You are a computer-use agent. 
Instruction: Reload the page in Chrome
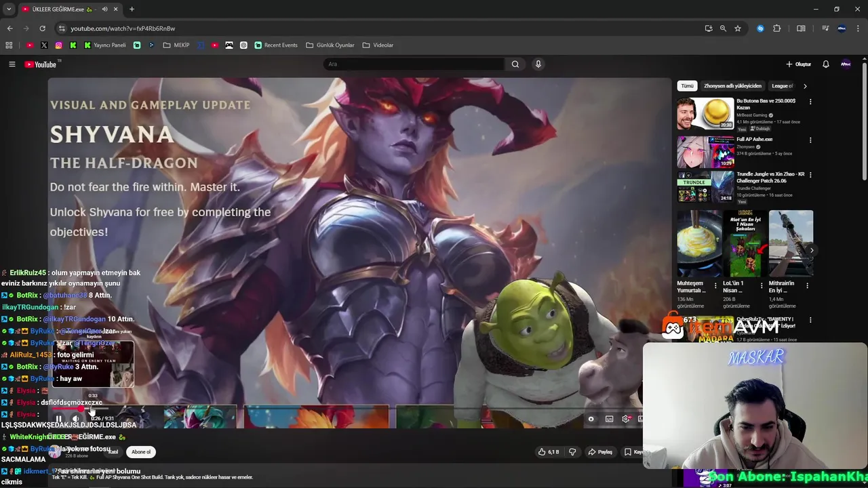coord(42,28)
